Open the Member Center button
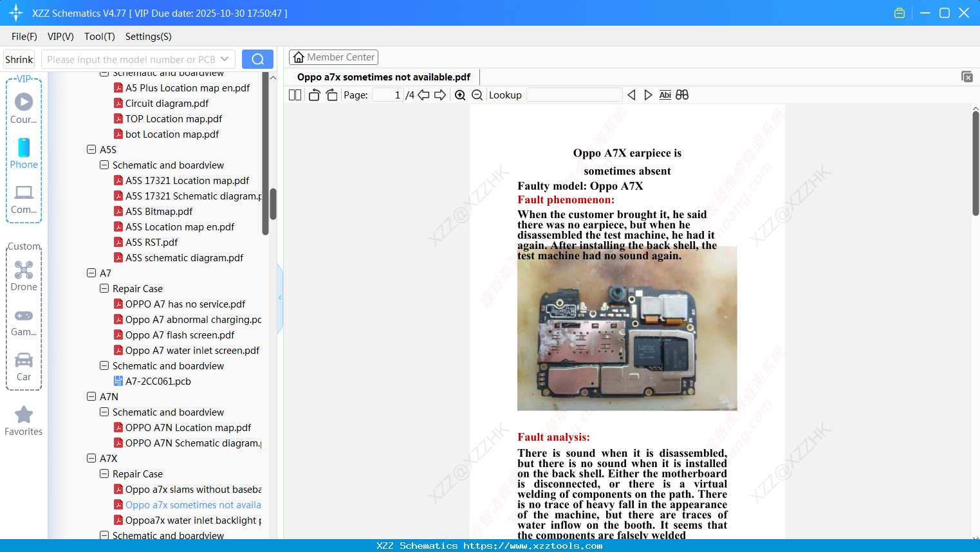This screenshot has height=552, width=980. click(333, 57)
